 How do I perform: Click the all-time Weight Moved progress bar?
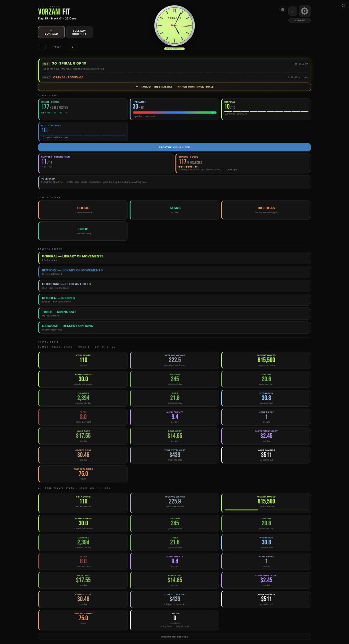click(x=266, y=510)
